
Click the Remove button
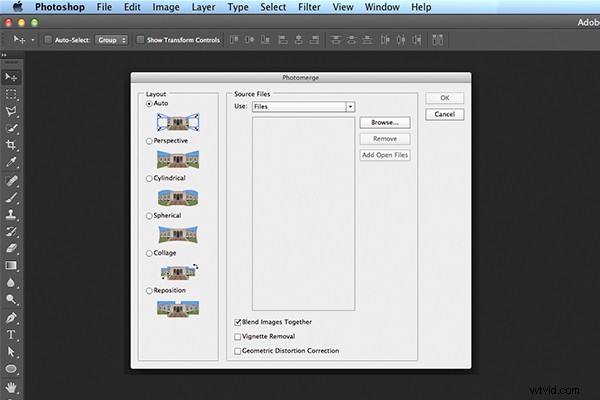[385, 139]
